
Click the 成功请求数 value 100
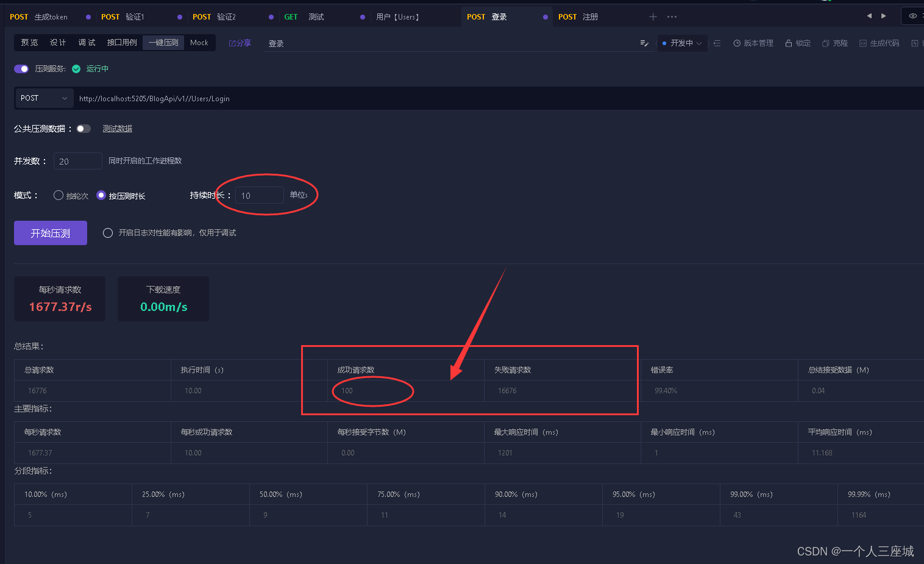pos(347,391)
